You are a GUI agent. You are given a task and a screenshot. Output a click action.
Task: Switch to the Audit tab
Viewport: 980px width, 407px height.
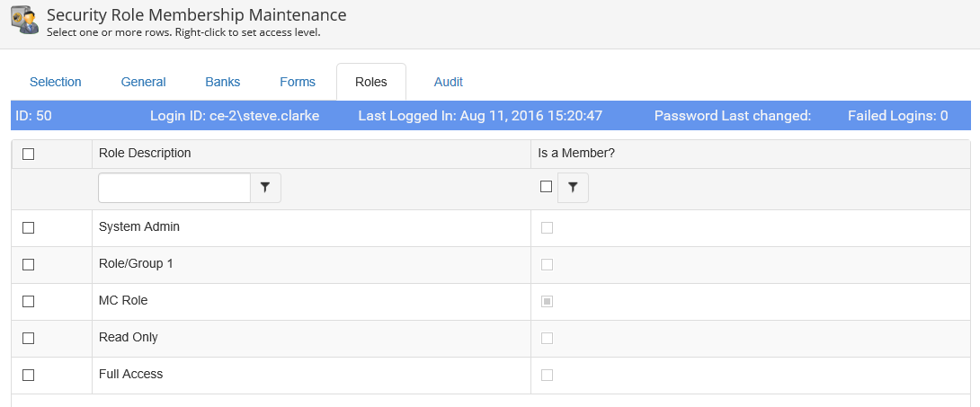pyautogui.click(x=449, y=82)
